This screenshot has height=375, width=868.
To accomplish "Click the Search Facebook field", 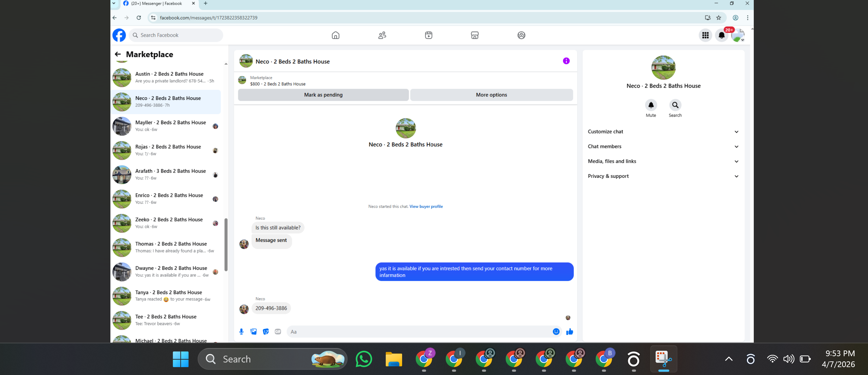I will tap(176, 35).
